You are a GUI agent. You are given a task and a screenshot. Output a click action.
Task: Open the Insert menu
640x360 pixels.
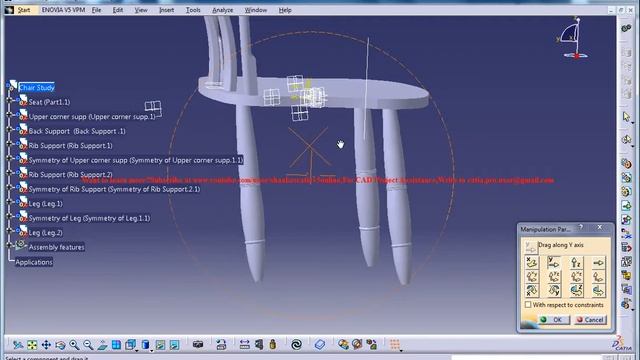click(x=166, y=10)
